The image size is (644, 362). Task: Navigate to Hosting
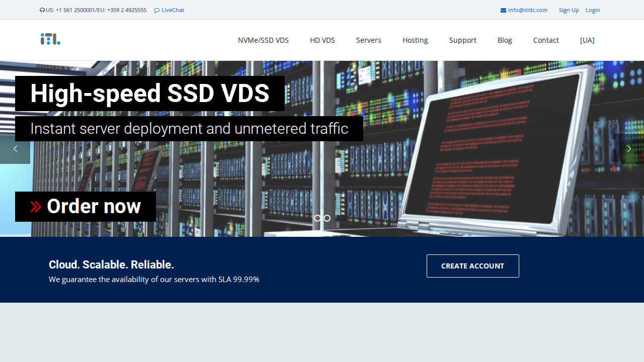415,40
